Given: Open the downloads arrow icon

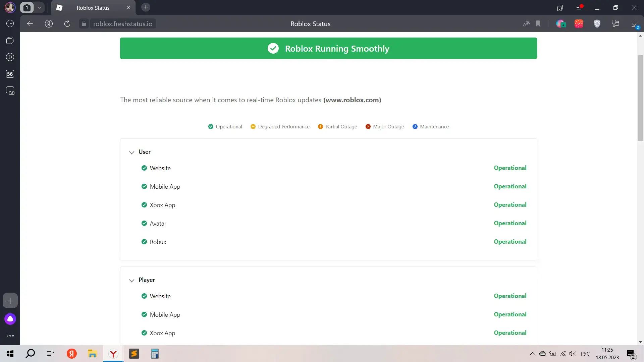Looking at the screenshot, I should click(634, 23).
